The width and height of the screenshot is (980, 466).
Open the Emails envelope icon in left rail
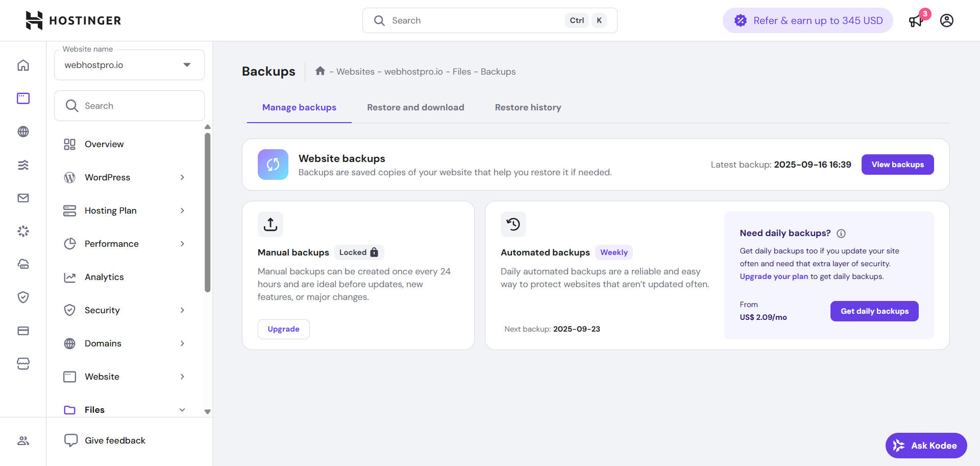[x=23, y=198]
